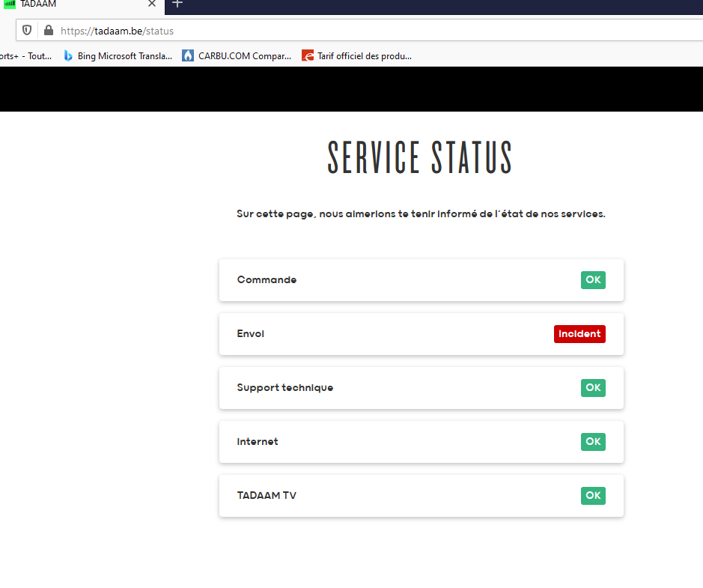Click the Bing bookmark icon
Image resolution: width=703 pixels, height=588 pixels.
tap(68, 55)
